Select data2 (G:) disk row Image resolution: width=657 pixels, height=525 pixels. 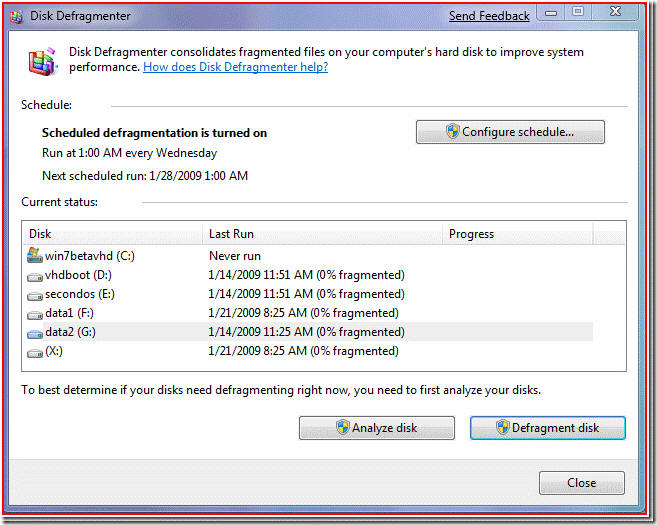[308, 332]
